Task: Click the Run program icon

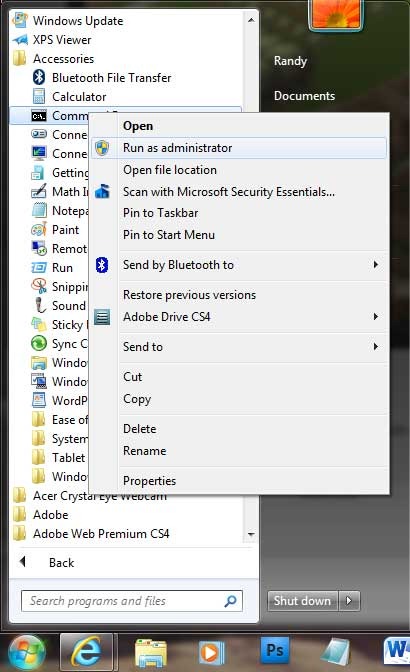Action: coord(39,268)
